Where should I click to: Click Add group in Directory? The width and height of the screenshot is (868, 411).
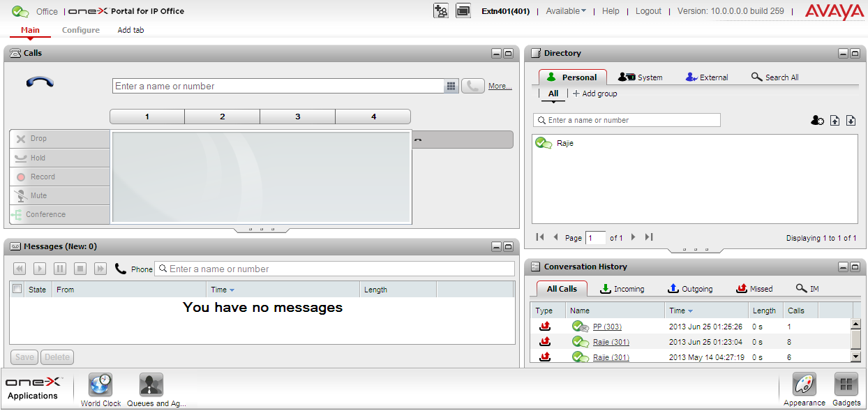pyautogui.click(x=595, y=94)
